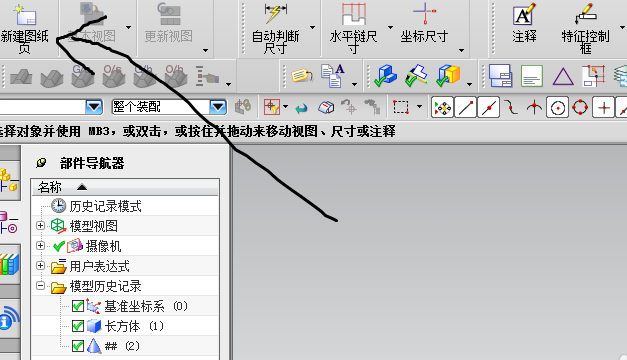Open the blank combo box dropdown arrow
The height and width of the screenshot is (360, 627).
tap(94, 107)
